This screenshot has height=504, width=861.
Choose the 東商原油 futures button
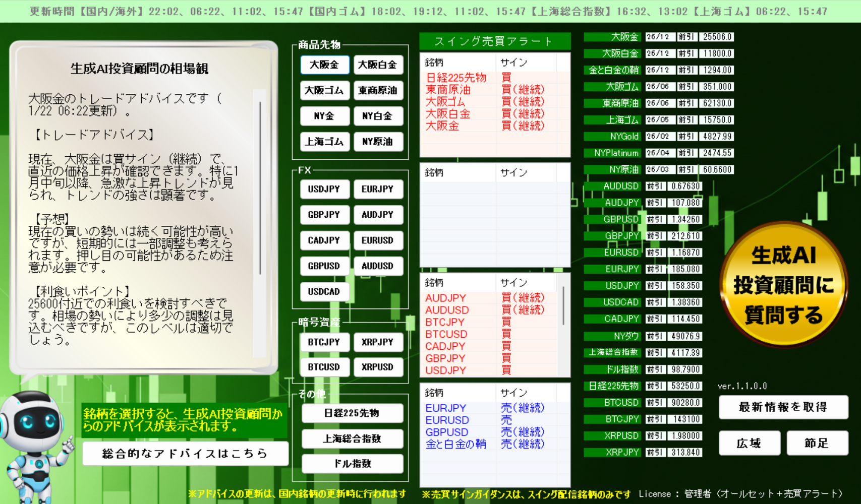(x=378, y=90)
